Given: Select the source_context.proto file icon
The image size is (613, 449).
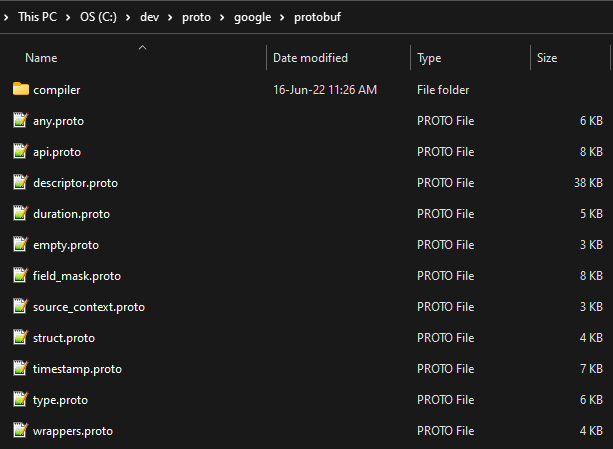Looking at the screenshot, I should (21, 306).
